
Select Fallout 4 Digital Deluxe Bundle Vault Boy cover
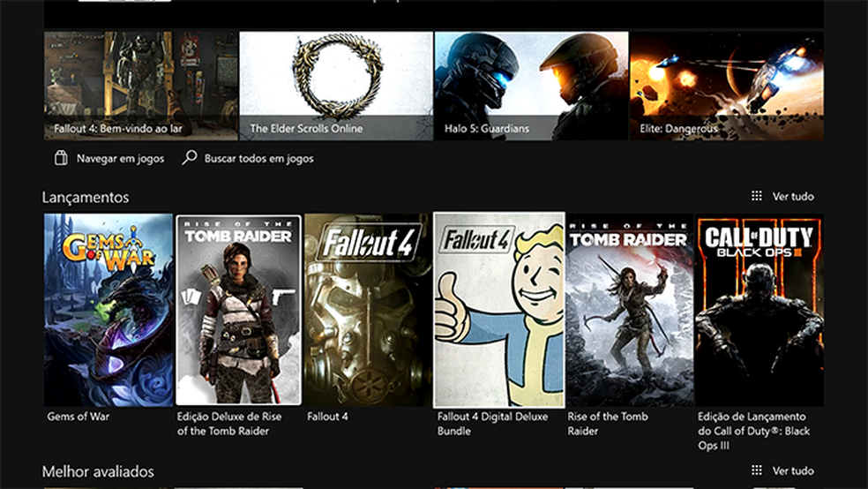498,310
